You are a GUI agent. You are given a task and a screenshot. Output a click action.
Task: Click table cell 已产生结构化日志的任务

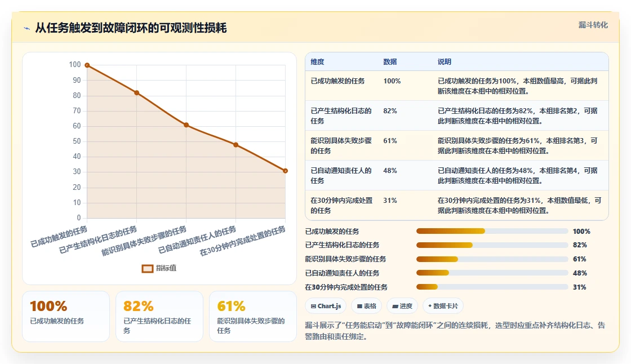coord(341,116)
